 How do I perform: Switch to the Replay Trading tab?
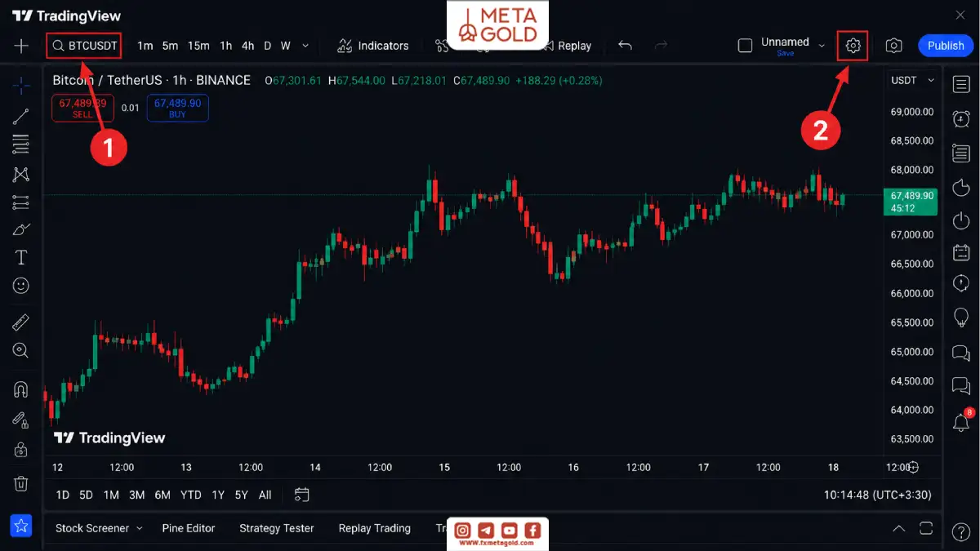375,528
